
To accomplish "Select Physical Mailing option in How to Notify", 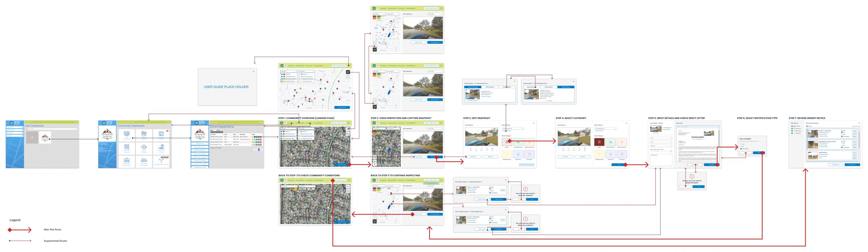I will [x=741, y=149].
